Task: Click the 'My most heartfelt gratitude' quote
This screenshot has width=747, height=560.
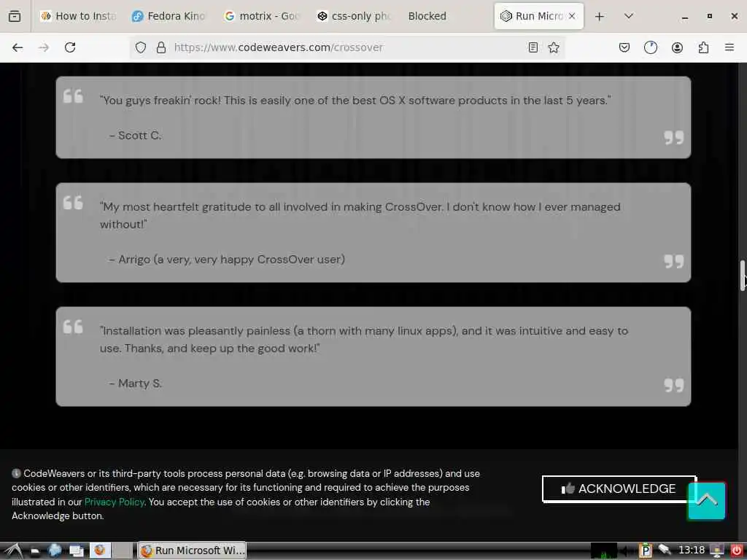Action: pos(360,215)
